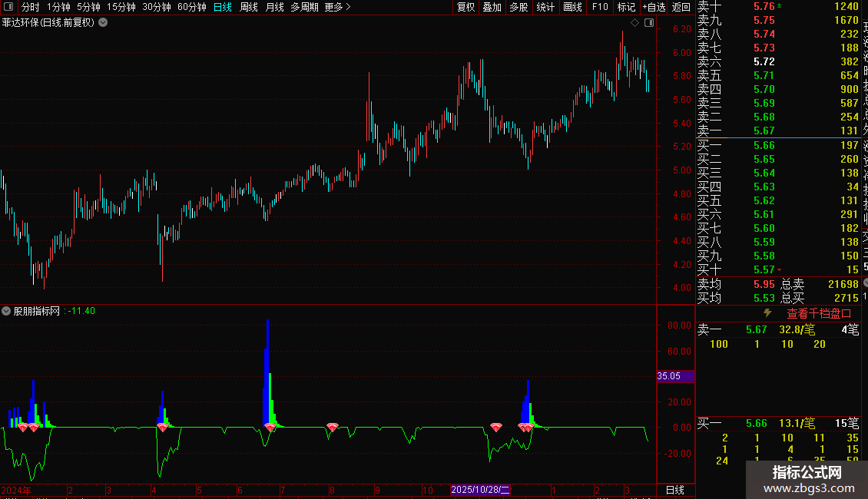Open 多周期 multi-period view

304,7
